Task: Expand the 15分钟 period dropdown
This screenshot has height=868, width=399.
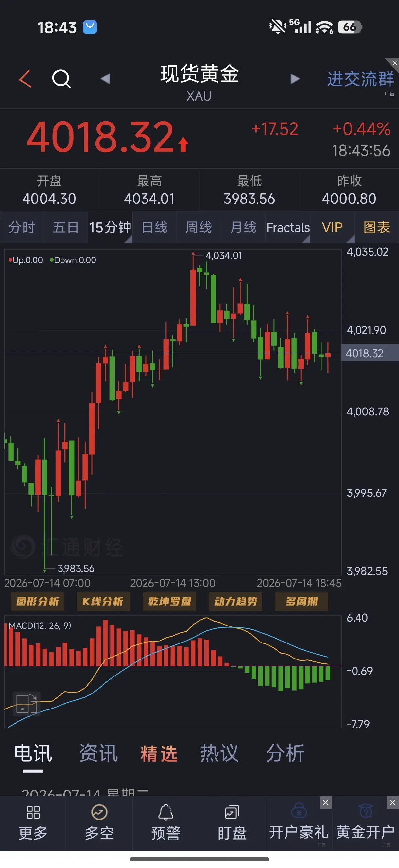Action: pyautogui.click(x=110, y=227)
